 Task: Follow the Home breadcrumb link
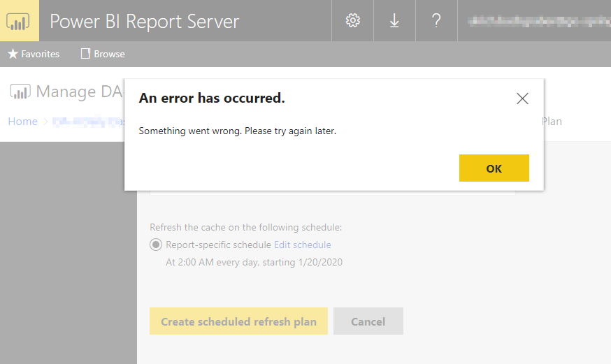22,122
